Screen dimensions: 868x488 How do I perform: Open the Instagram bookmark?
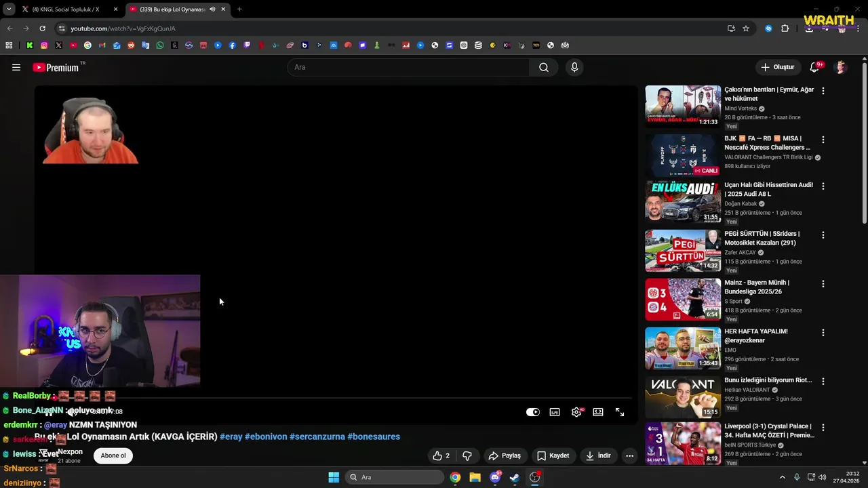click(x=44, y=45)
